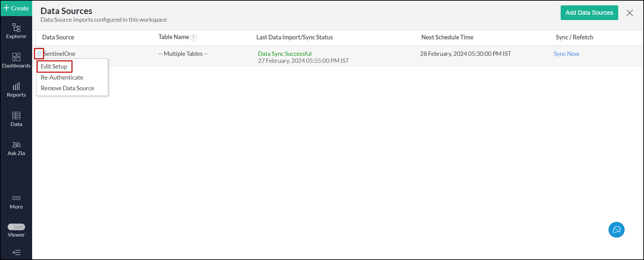Choose Re-Authenticate menu option

point(62,78)
